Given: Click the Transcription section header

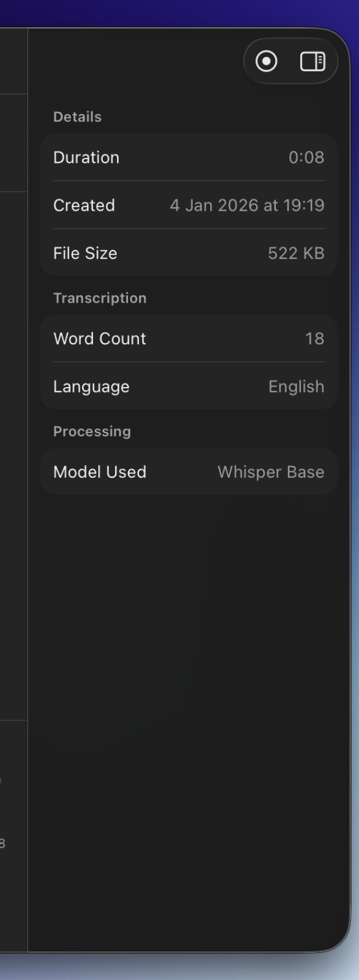Looking at the screenshot, I should point(100,298).
